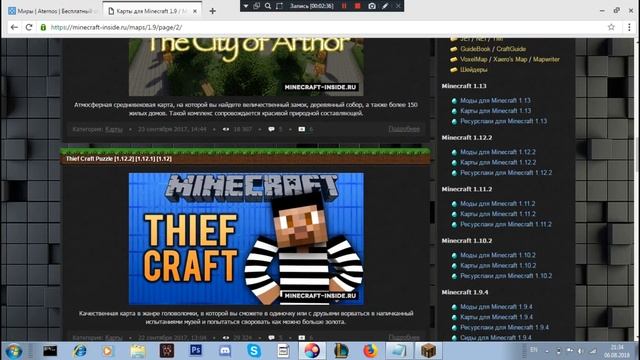The width and height of the screenshot is (640, 360).
Task: Open Photoshop from the taskbar
Action: (196, 351)
